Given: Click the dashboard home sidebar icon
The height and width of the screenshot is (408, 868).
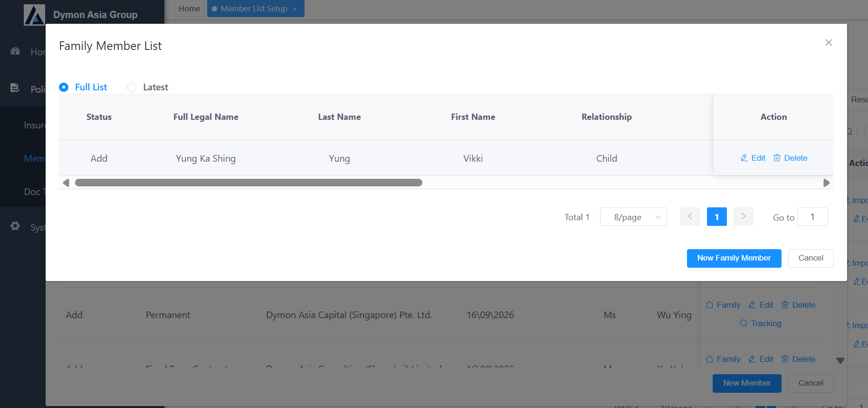Looking at the screenshot, I should 15,51.
